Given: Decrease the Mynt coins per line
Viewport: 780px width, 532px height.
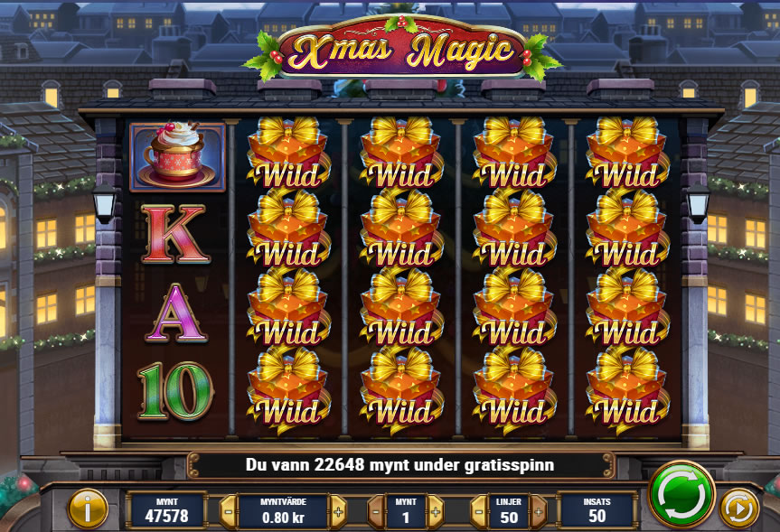Looking at the screenshot, I should (376, 511).
